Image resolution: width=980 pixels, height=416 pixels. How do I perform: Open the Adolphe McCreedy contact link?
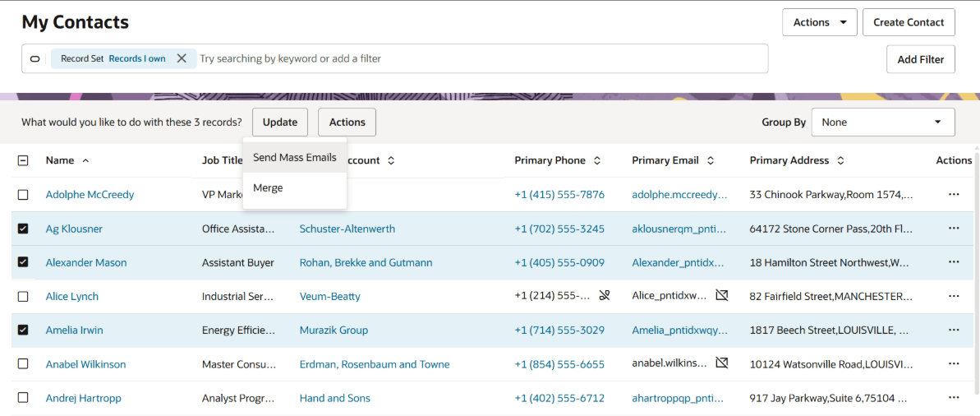click(90, 195)
